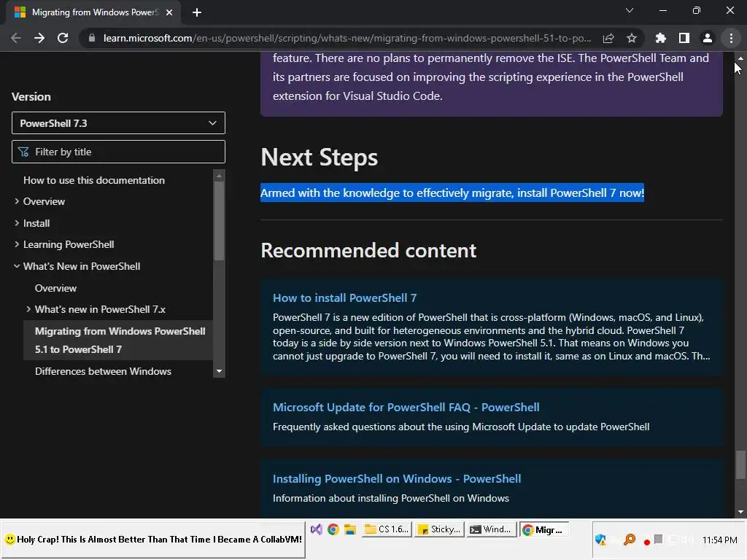Share this page using the share icon

(608, 38)
